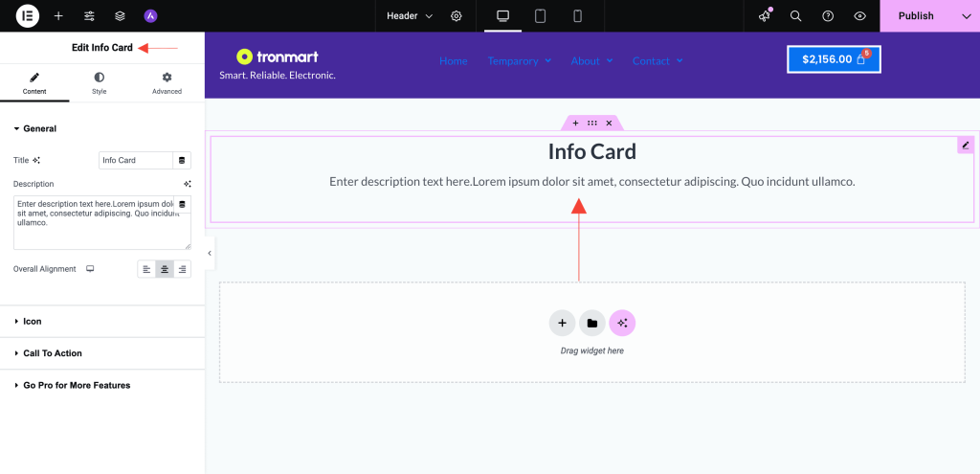Set overall alignment to left
This screenshot has width=980, height=474.
tap(146, 269)
